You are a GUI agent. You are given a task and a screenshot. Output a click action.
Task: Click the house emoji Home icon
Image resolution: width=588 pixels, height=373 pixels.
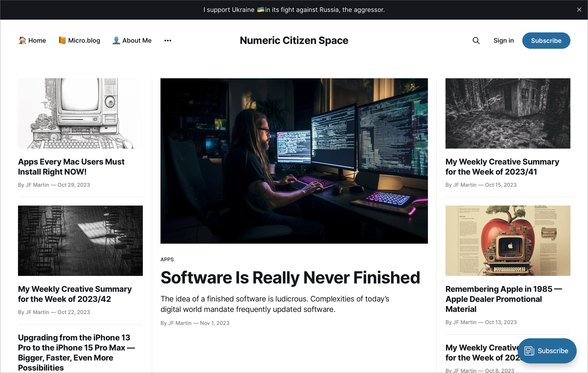point(22,40)
